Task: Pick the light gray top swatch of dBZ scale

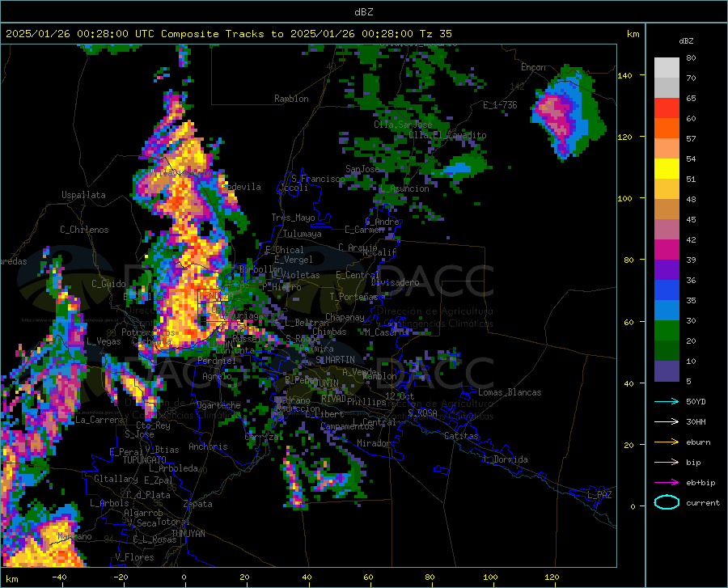Action: pyautogui.click(x=667, y=68)
